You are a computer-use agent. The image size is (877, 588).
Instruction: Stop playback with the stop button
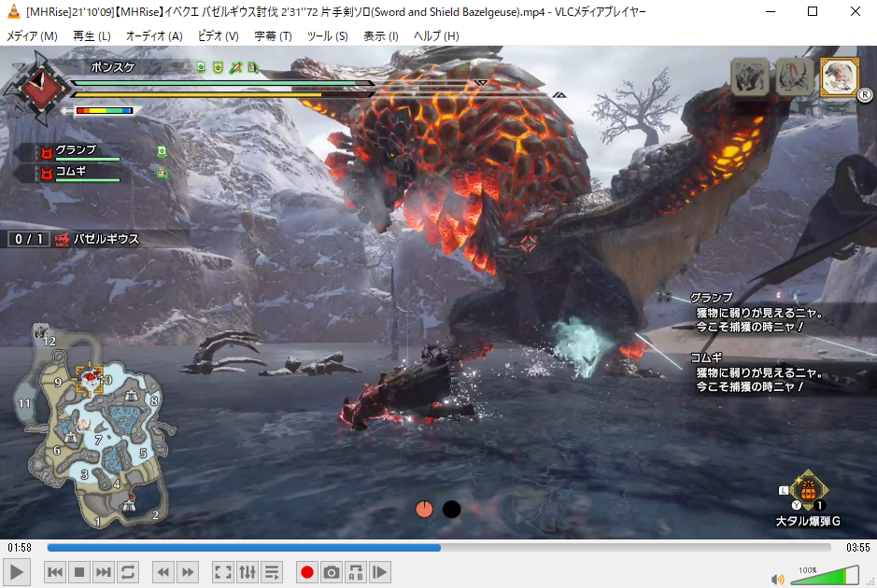79,572
